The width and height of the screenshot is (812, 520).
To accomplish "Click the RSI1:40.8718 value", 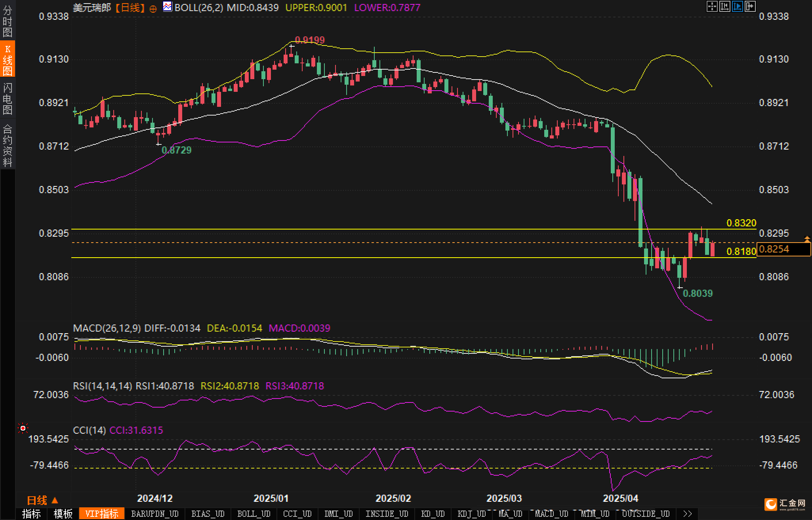I will [165, 386].
